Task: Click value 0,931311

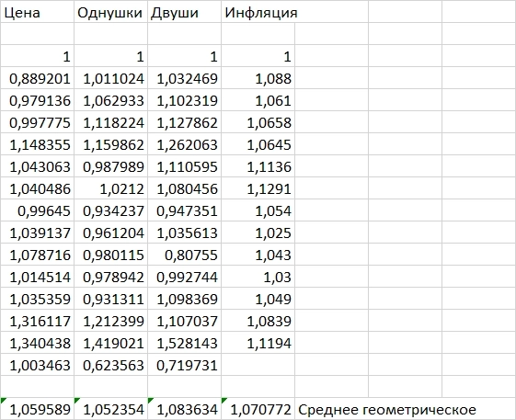Action: coord(113,299)
